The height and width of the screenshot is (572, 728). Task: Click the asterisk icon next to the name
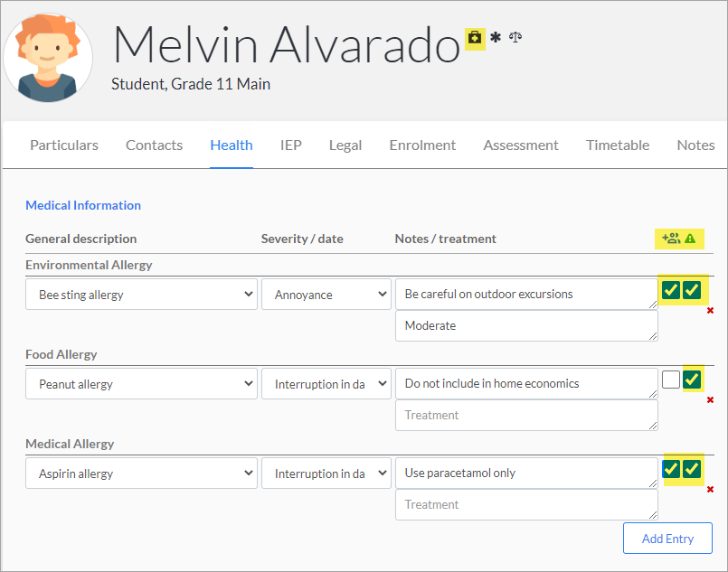pos(496,37)
